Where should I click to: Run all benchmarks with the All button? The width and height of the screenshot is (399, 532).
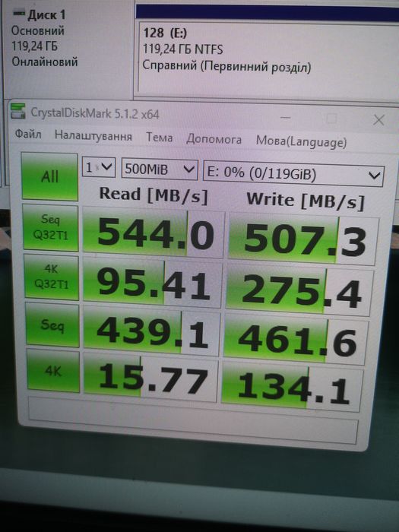pyautogui.click(x=49, y=176)
